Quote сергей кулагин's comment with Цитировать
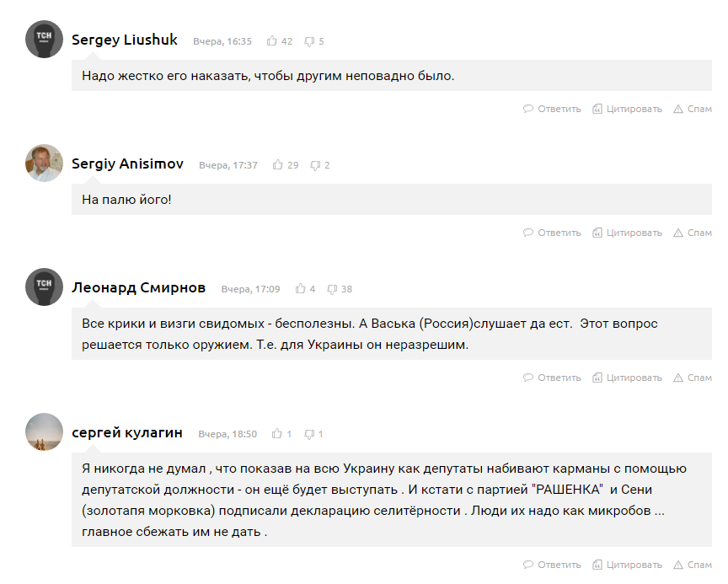Screen dimensions: 728x584 (627, 565)
